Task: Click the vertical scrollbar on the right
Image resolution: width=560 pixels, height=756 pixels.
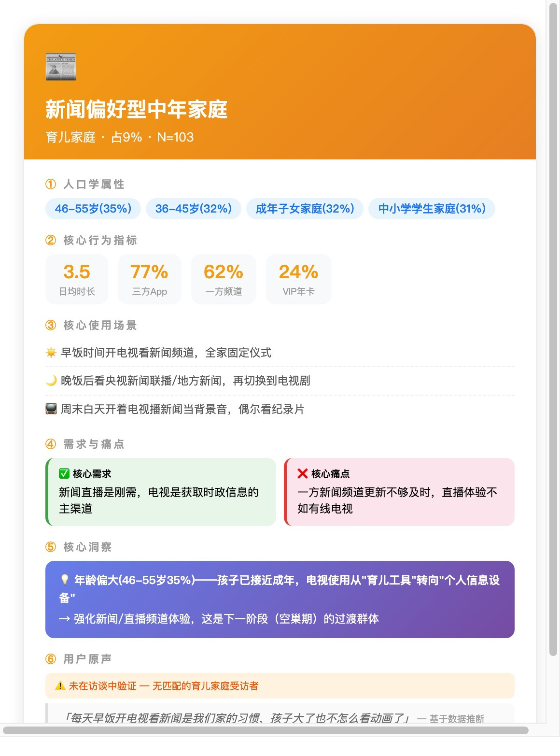Action: point(553,329)
